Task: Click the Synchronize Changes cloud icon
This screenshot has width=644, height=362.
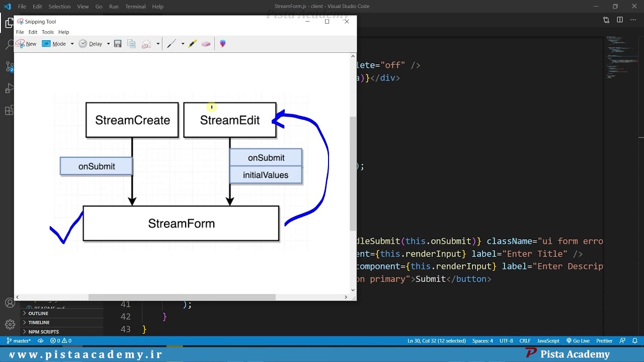Action: pos(41,341)
